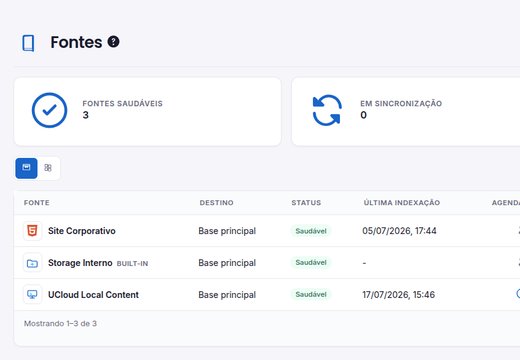Screen dimensions: 520x360
Task: Open the help icon next to Fontes
Action: coord(113,42)
